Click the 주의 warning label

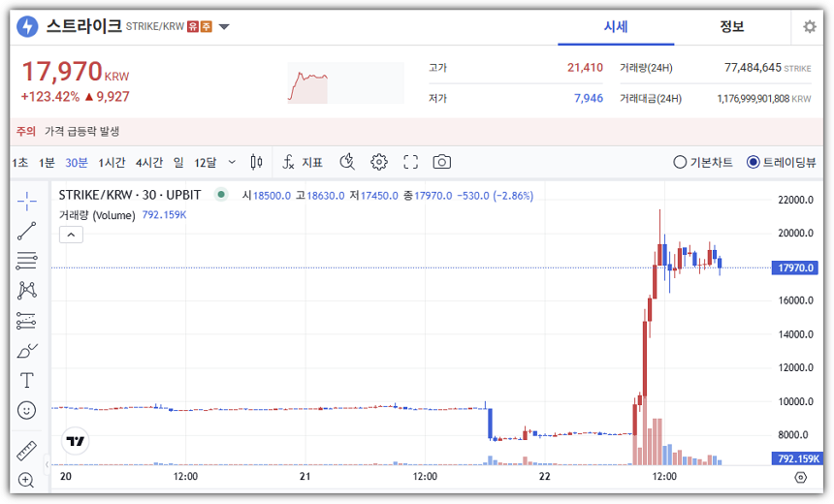click(25, 131)
